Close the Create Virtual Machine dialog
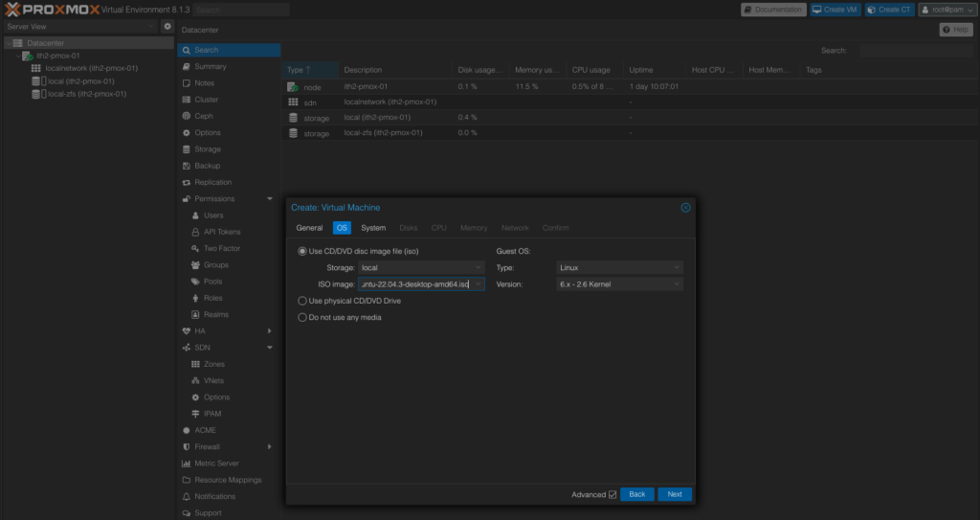 pyautogui.click(x=685, y=208)
